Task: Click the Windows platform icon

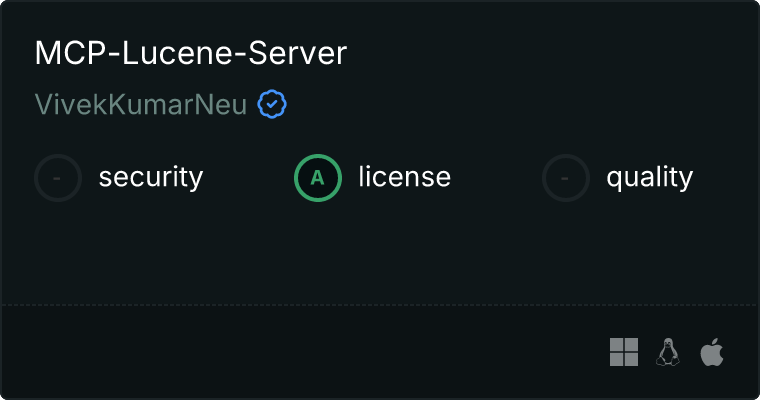Action: pyautogui.click(x=624, y=352)
